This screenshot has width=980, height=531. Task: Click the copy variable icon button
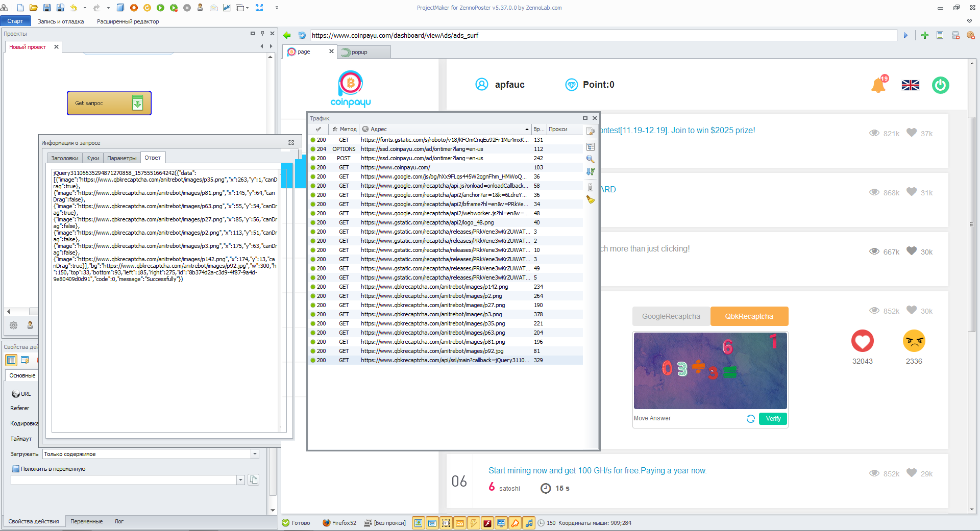[253, 480]
